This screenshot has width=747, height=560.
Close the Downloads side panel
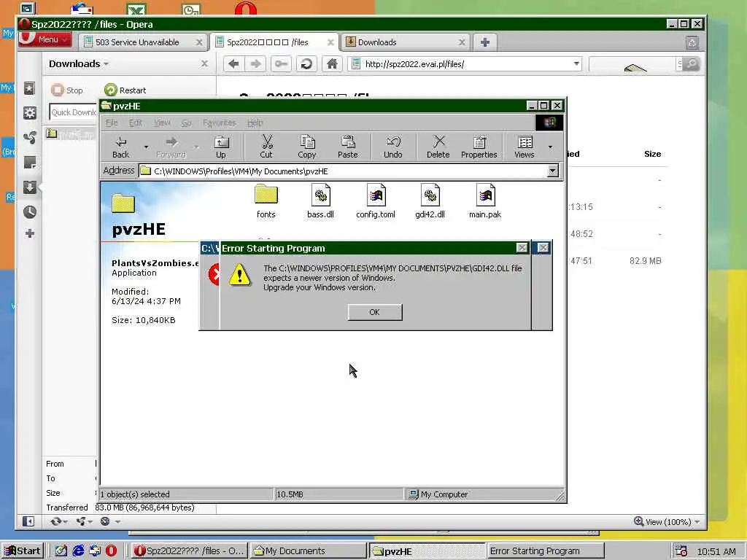204,63
